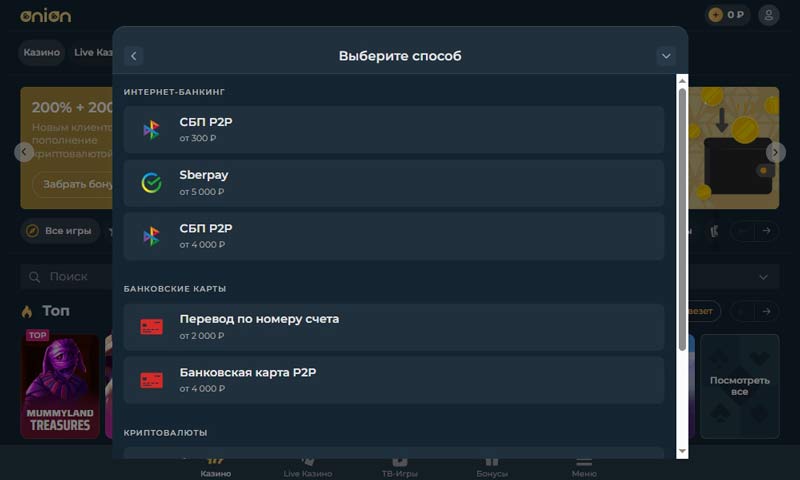This screenshot has width=800, height=480.
Task: Click the Все игры filter
Action: click(x=59, y=231)
